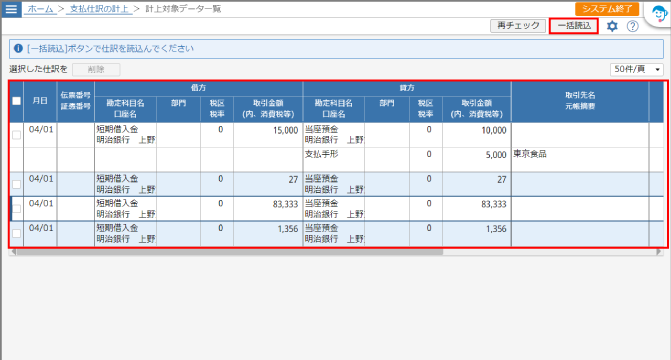Screen dimensions: 671x360
Task: Open the hamburger main menu
Action: point(11,9)
